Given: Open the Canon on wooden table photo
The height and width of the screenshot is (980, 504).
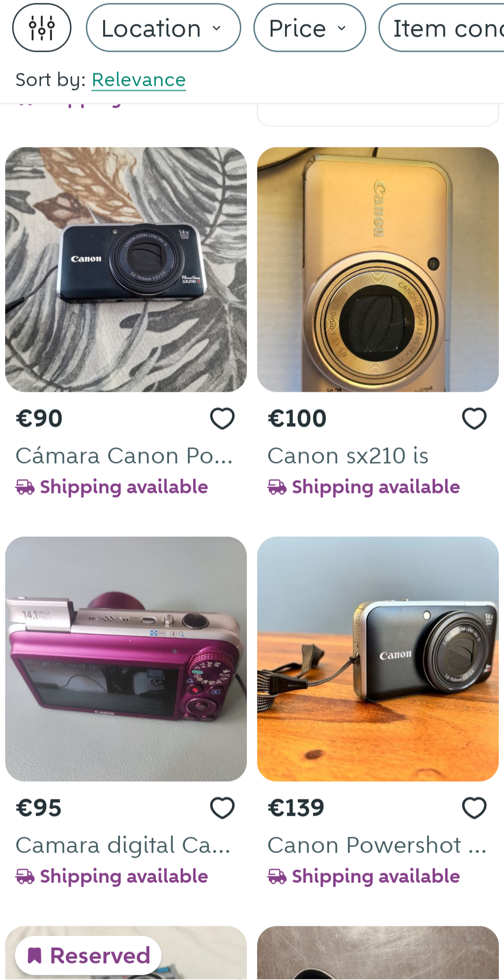Looking at the screenshot, I should point(378,659).
